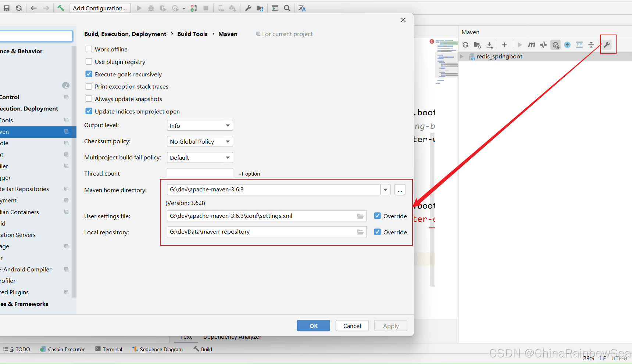Browse for the user settings file with the folder icon
This screenshot has width=632, height=364.
(x=360, y=216)
